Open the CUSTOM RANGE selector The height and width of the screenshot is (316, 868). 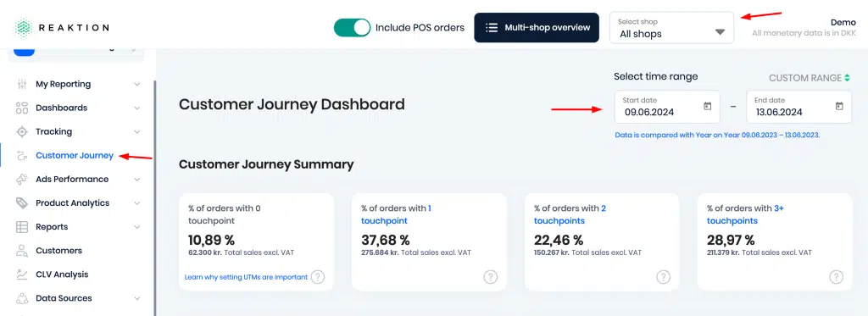tap(810, 78)
